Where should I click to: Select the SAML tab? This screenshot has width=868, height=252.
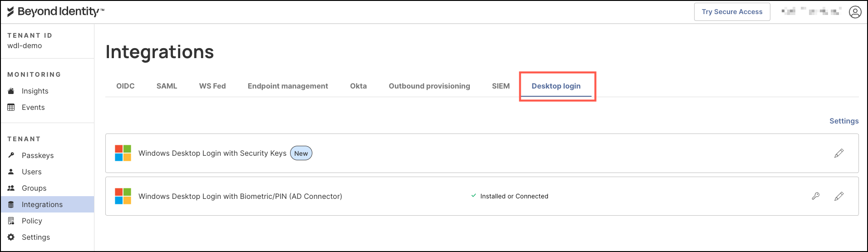167,86
